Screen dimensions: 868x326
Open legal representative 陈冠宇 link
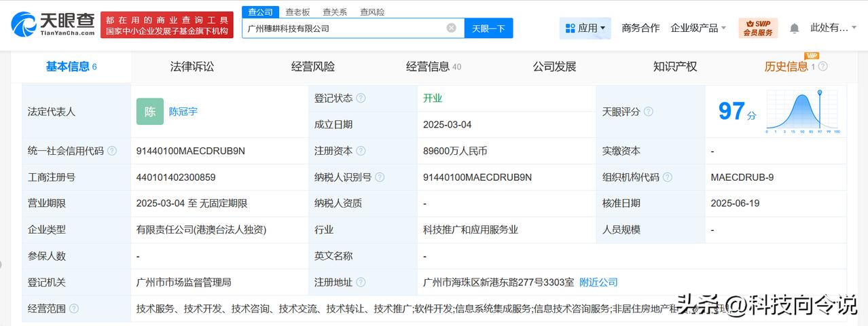pyautogui.click(x=183, y=111)
